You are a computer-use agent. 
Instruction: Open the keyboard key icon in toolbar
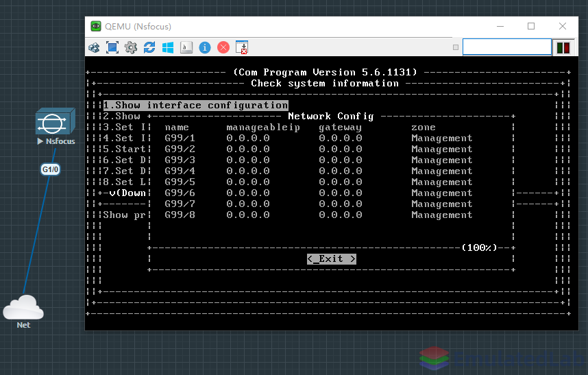186,47
